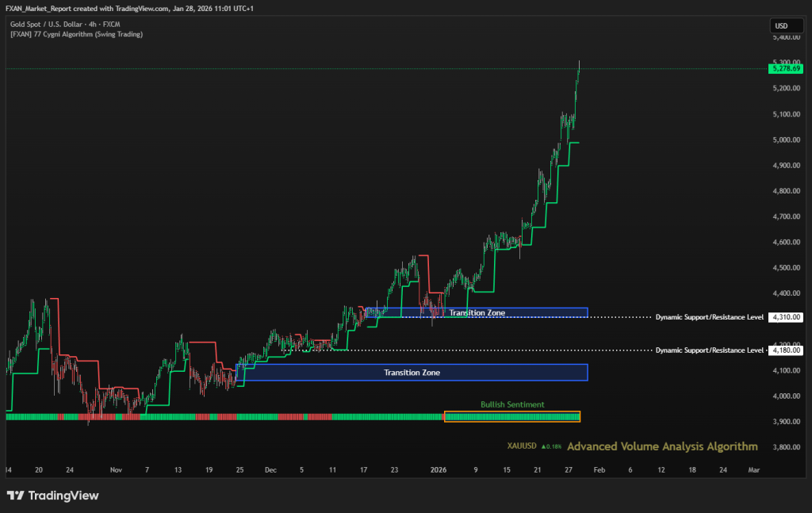Screen dimensions: 812x513
Task: Click the Advanced Volume Analysis Algorithm text
Action: tap(662, 446)
